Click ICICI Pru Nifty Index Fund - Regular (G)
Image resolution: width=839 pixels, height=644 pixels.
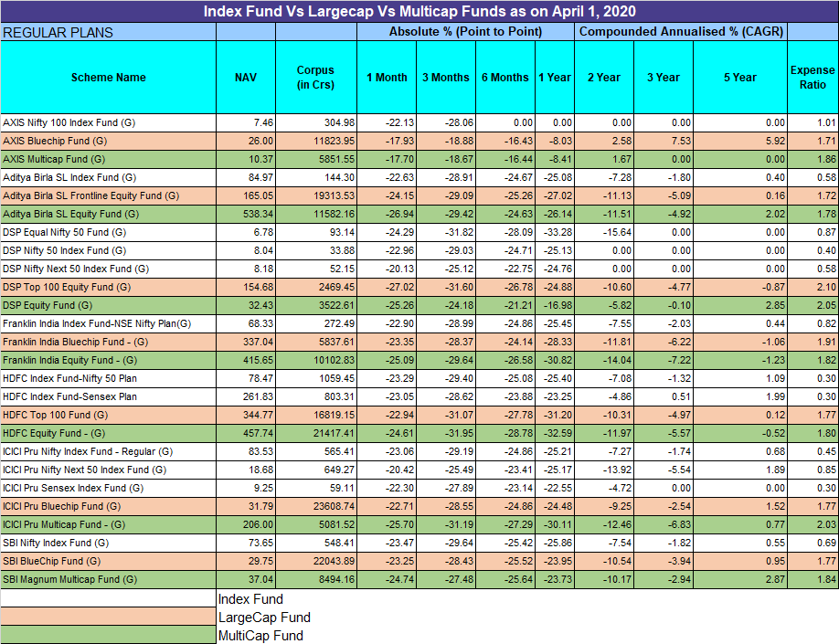pyautogui.click(x=88, y=451)
